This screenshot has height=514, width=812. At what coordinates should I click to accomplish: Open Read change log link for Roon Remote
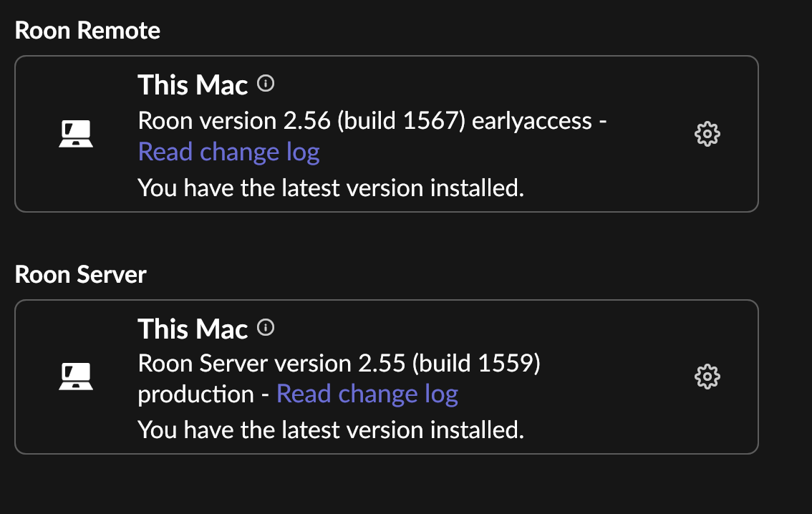point(228,152)
